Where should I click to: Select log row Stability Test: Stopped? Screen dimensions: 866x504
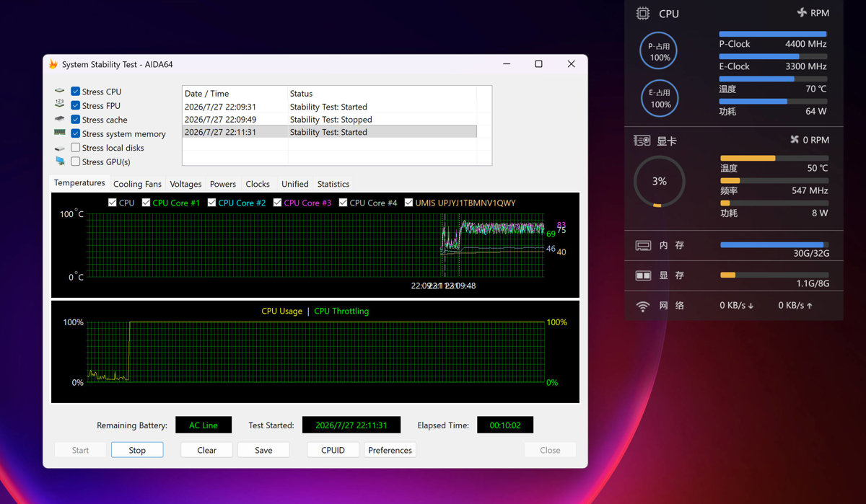point(330,120)
